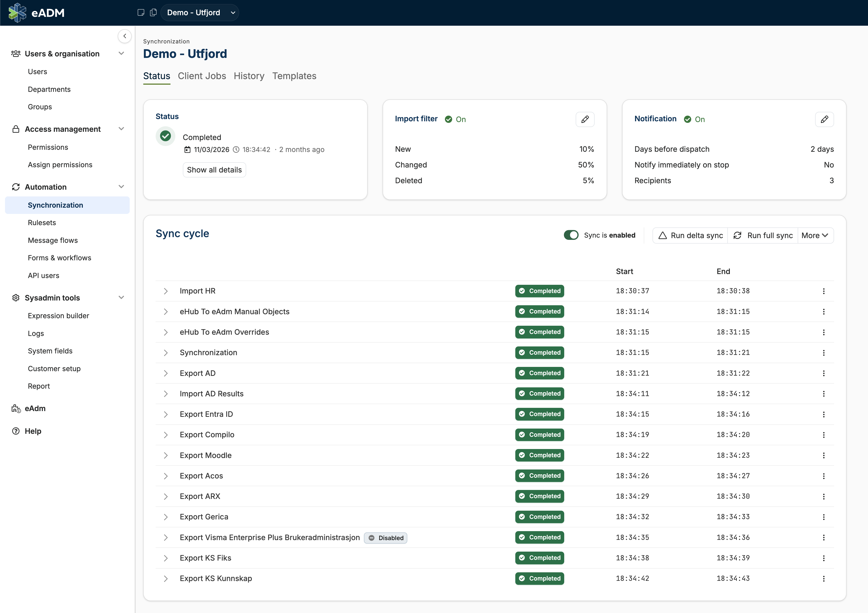Edit the Import filter settings
Image resolution: width=868 pixels, height=613 pixels.
coord(585,119)
